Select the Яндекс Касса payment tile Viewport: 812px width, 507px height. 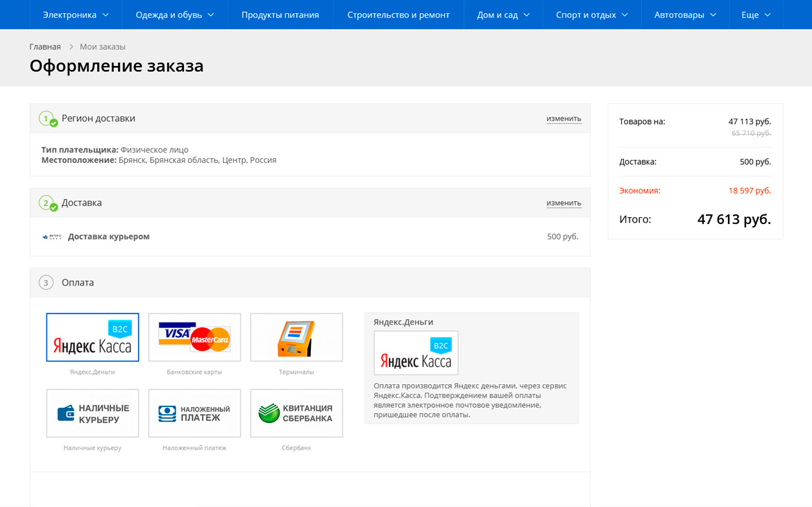pos(92,337)
